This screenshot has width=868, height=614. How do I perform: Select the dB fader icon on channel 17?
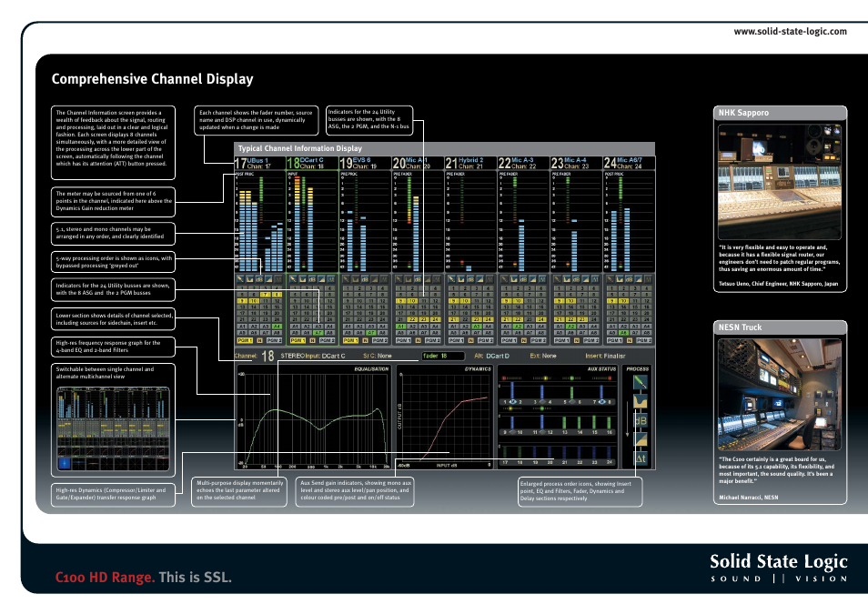259,279
